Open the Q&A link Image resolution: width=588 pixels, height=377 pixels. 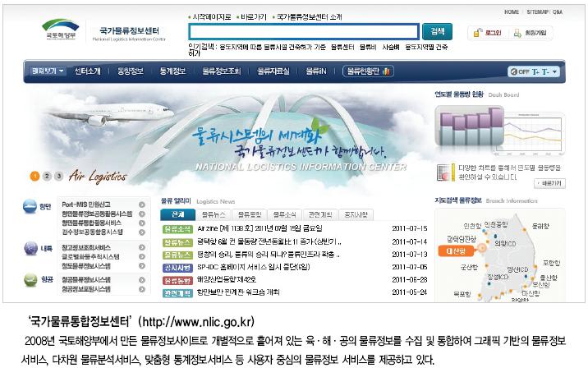(558, 12)
